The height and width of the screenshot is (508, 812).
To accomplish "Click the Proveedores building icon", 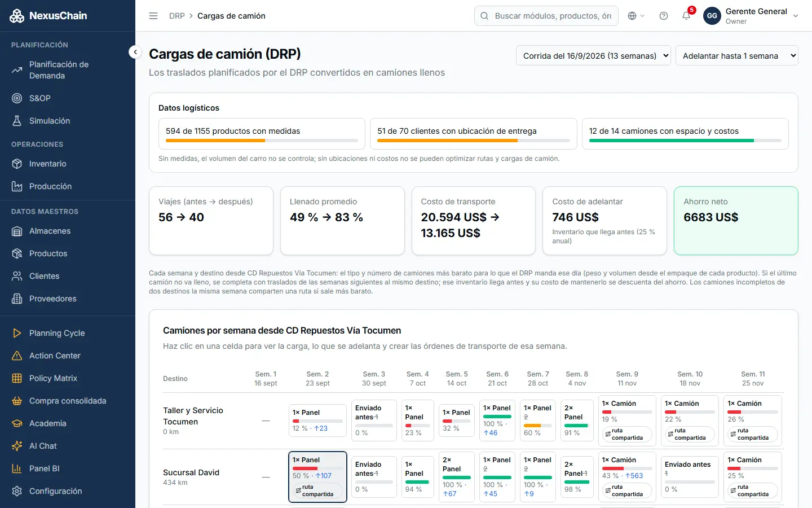I will tap(17, 299).
